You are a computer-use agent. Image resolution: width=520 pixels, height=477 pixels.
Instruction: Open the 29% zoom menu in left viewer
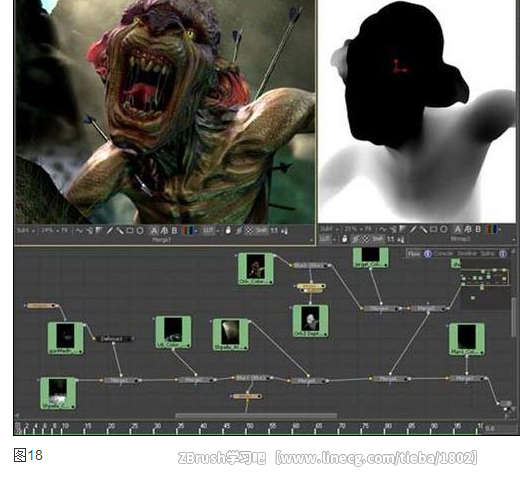(x=50, y=231)
